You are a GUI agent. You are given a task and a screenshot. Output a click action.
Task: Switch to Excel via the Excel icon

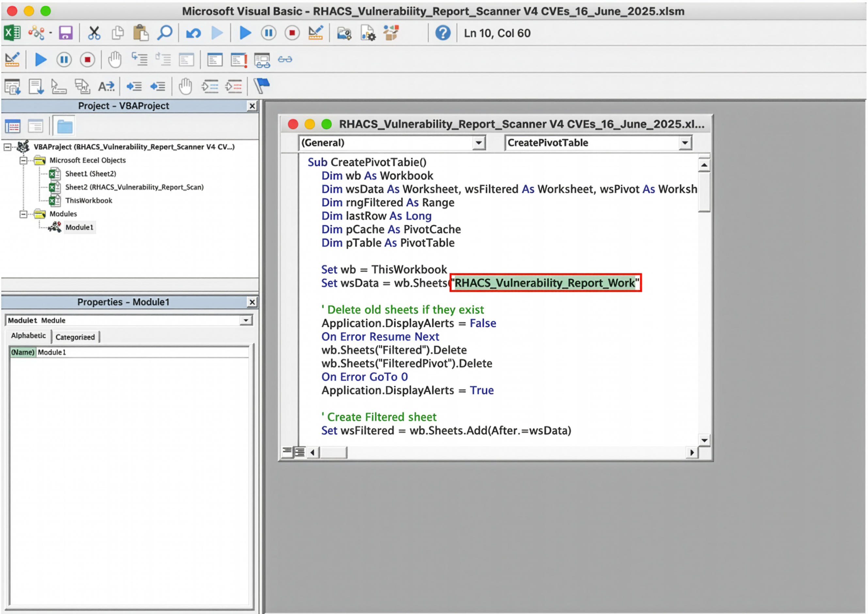coord(12,33)
